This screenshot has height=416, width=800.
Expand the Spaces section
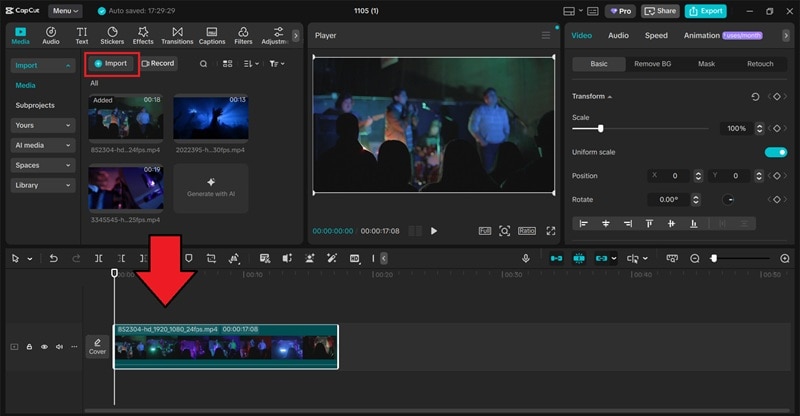click(x=43, y=165)
